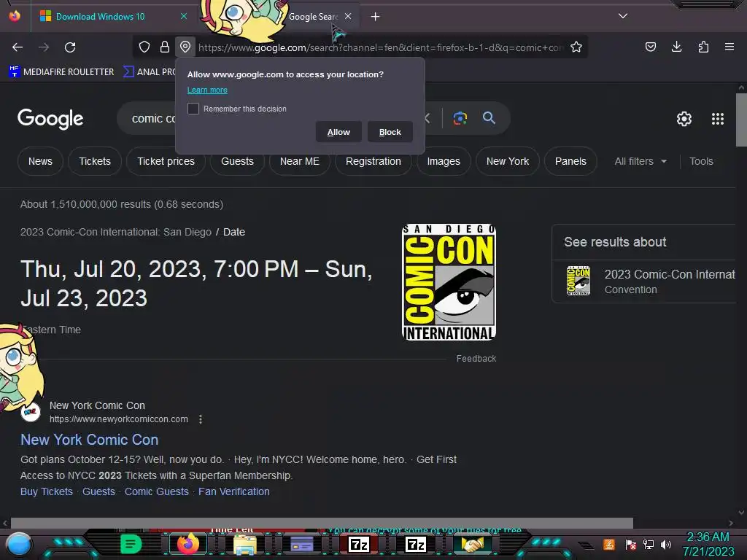Image resolution: width=747 pixels, height=560 pixels.
Task: Open File Explorer from the taskbar
Action: tap(245, 544)
